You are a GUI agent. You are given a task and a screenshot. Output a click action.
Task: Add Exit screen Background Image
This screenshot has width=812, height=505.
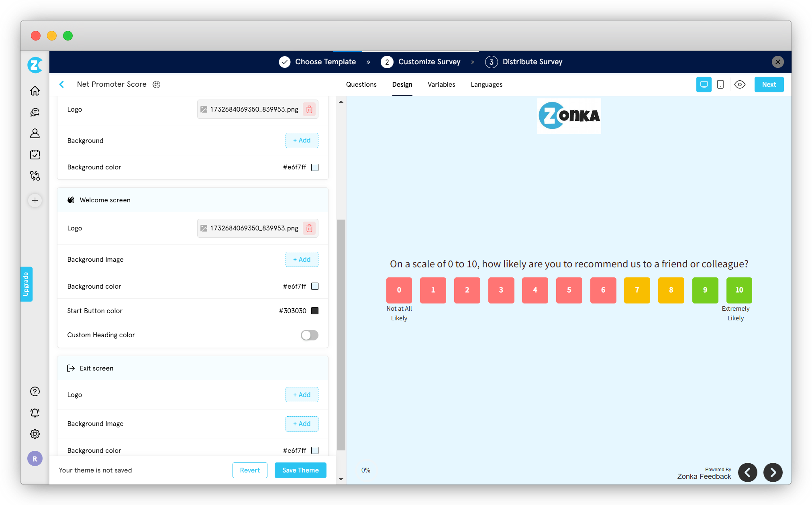(x=302, y=424)
